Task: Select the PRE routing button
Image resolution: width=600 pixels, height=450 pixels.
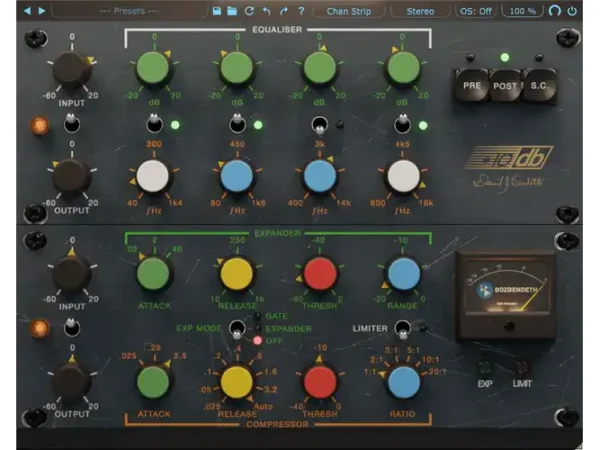Action: [471, 85]
